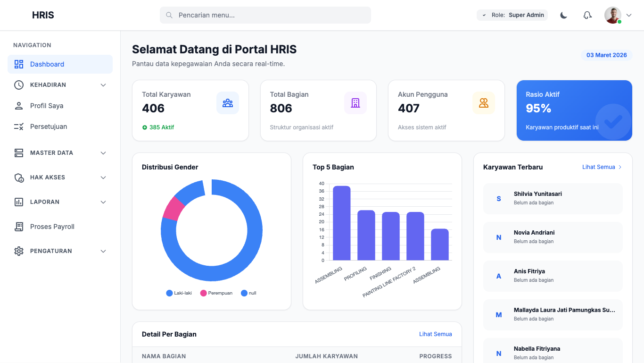Click the Kehadiran clock icon

(x=19, y=85)
